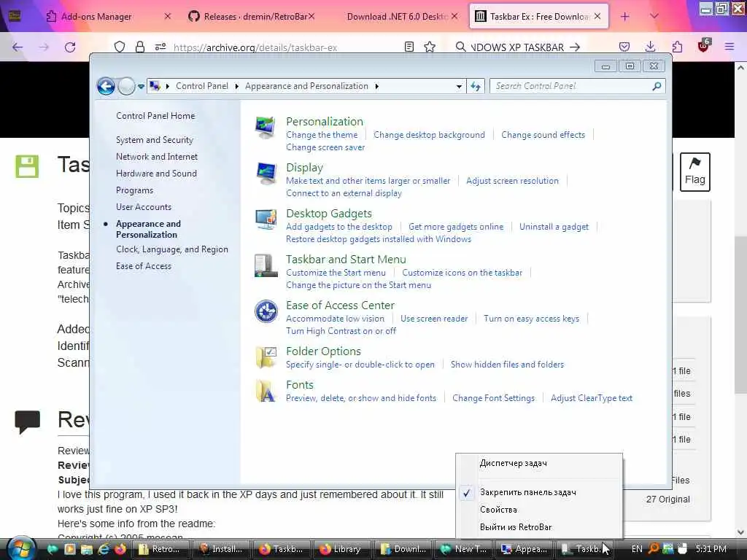Image resolution: width=747 pixels, height=560 pixels.
Task: Toggle Закрепить панель задач checkmark option
Action: (x=539, y=492)
